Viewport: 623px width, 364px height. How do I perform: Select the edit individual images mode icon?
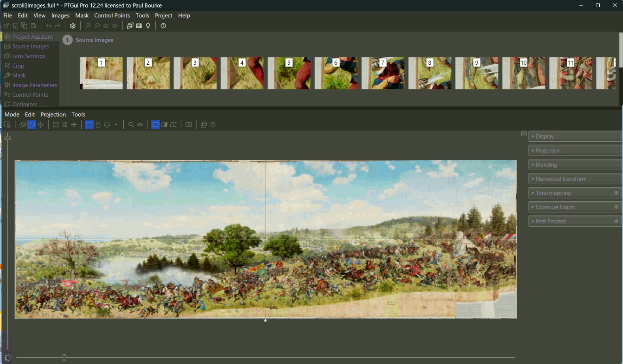tap(23, 125)
